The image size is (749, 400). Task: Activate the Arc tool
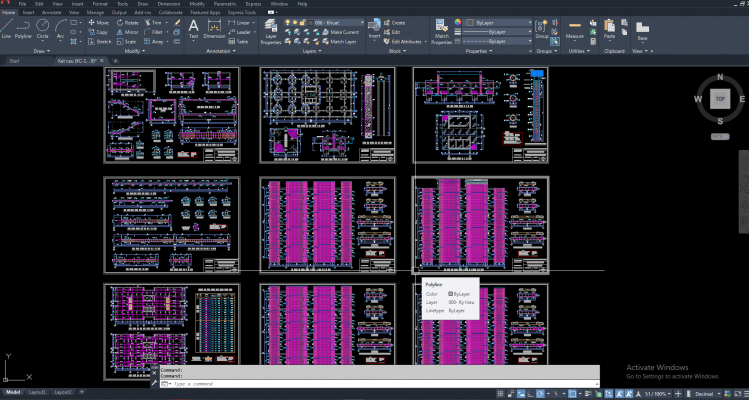click(x=60, y=27)
